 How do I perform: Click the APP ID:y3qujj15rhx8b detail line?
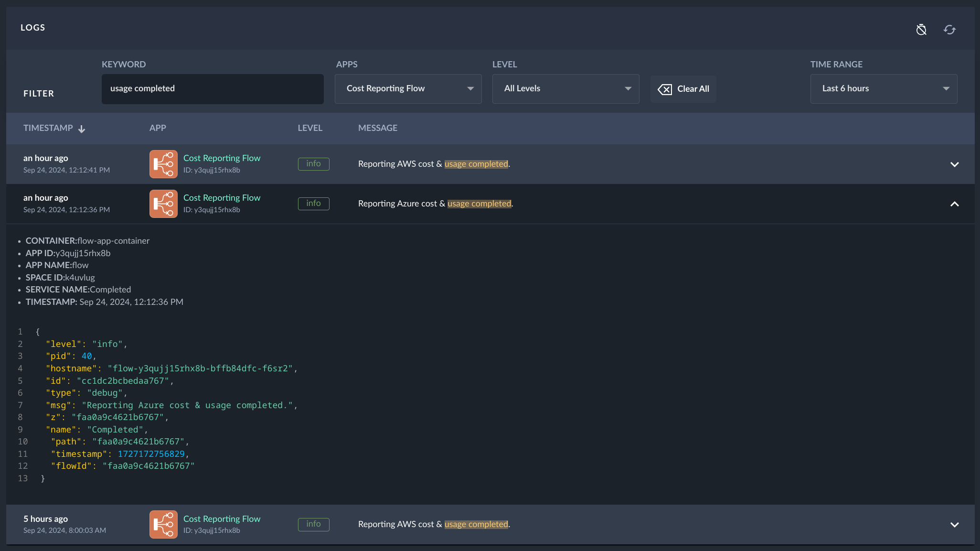pos(68,253)
